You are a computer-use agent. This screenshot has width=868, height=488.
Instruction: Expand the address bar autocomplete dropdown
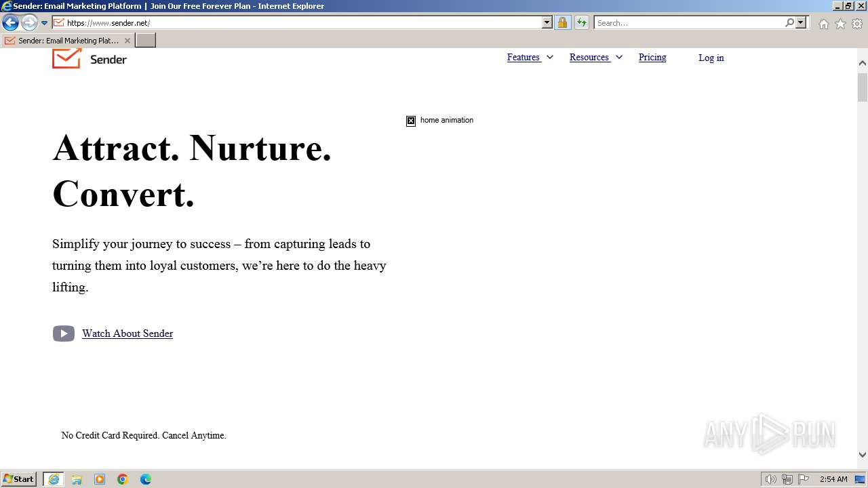pyautogui.click(x=547, y=22)
